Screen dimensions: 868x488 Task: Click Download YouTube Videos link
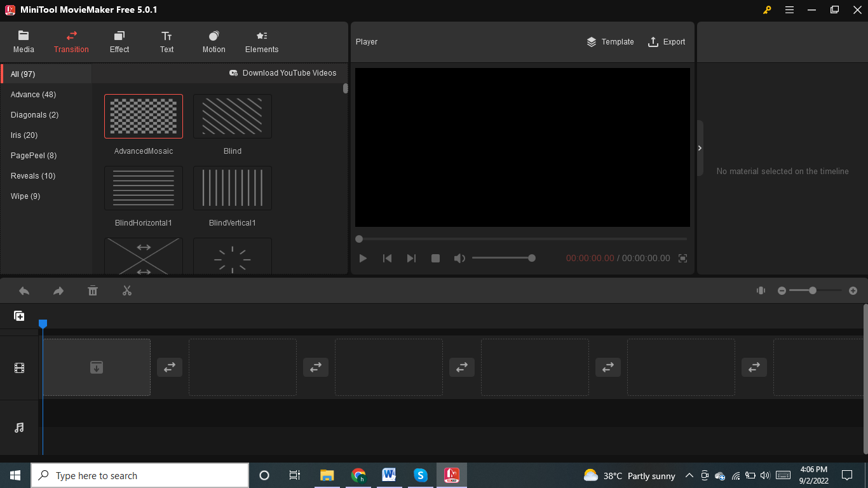[x=283, y=73]
